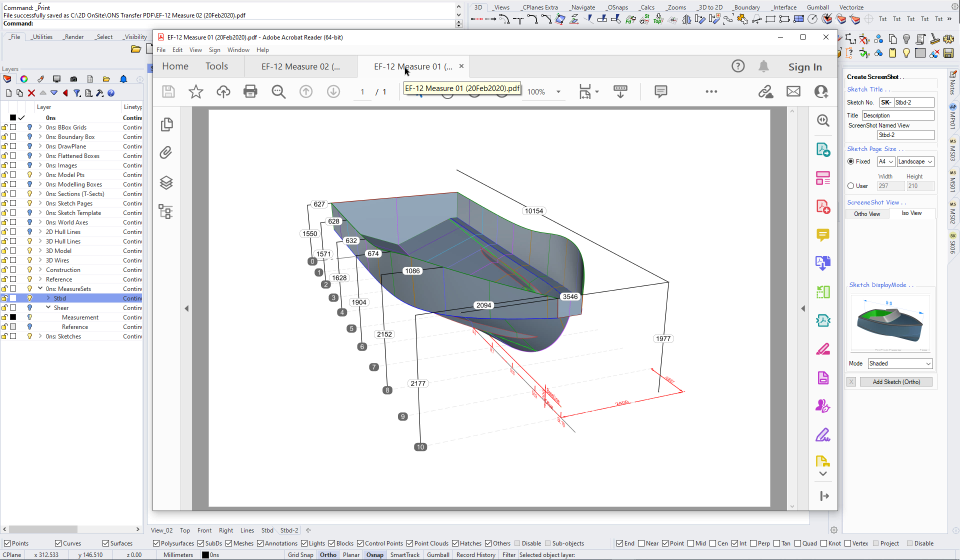Click the Acrobat page number field
Viewport: 960px width, 560px height.
coord(362,92)
